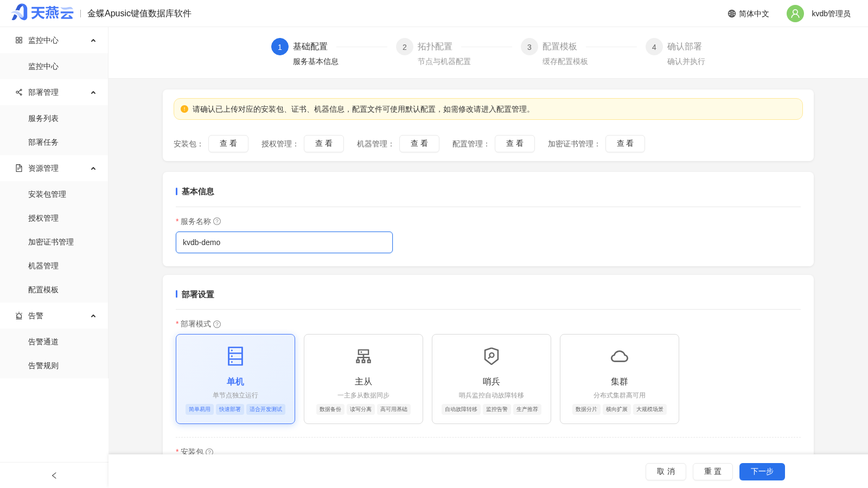Click 查看 button next to 加密证书管理
Image resolution: width=868 pixels, height=488 pixels.
[x=625, y=144]
